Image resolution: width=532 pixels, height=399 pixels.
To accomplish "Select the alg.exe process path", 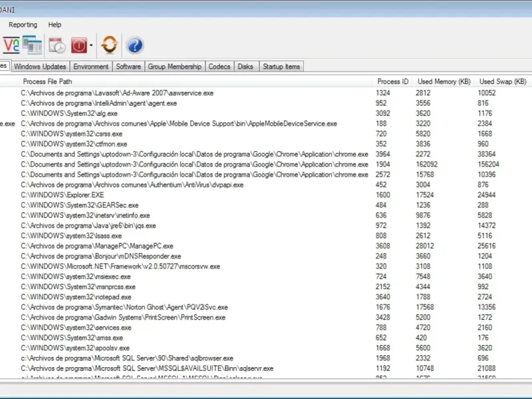I will click(69, 113).
